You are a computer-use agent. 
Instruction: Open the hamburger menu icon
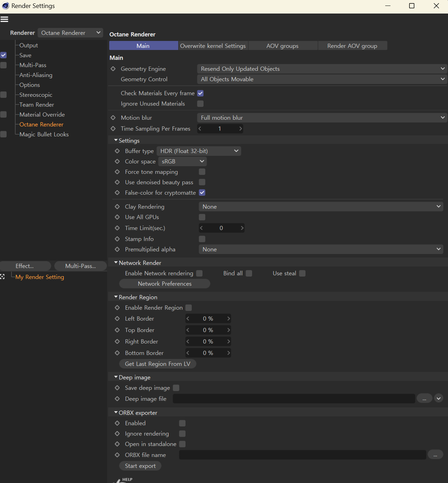4,19
